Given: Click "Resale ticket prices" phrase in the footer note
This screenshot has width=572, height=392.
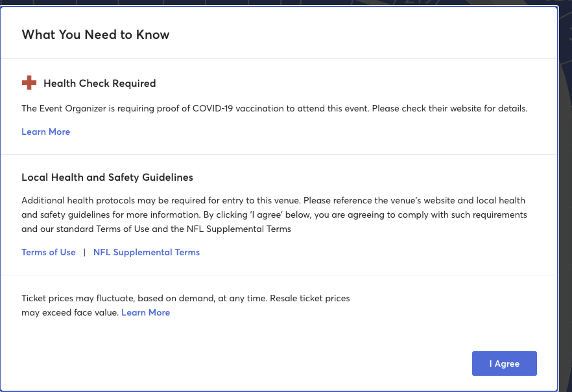Looking at the screenshot, I should click(310, 298).
